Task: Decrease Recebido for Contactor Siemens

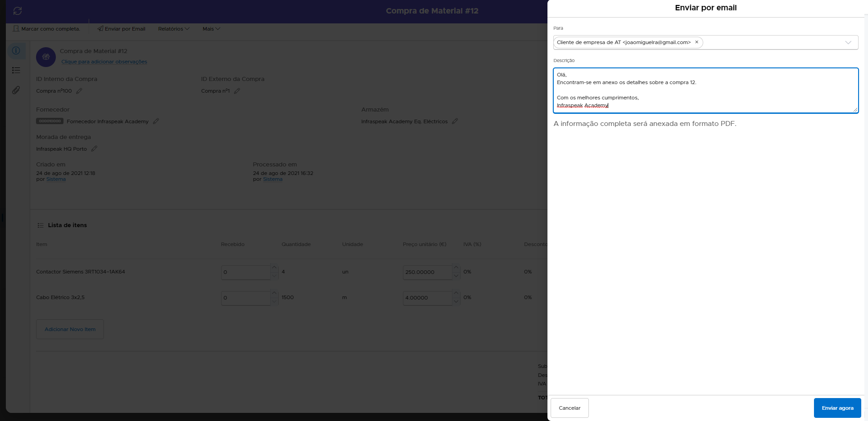Action: (x=274, y=276)
